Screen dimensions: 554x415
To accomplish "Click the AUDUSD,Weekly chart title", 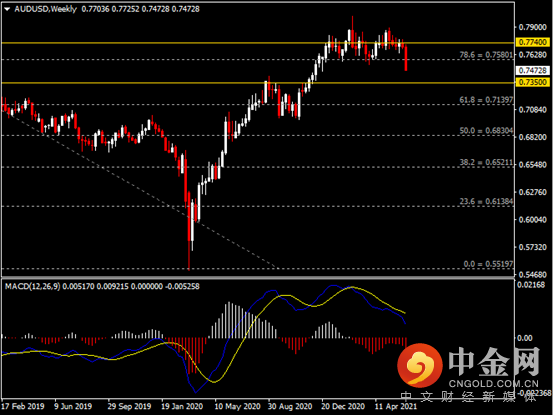I will tap(45, 9).
